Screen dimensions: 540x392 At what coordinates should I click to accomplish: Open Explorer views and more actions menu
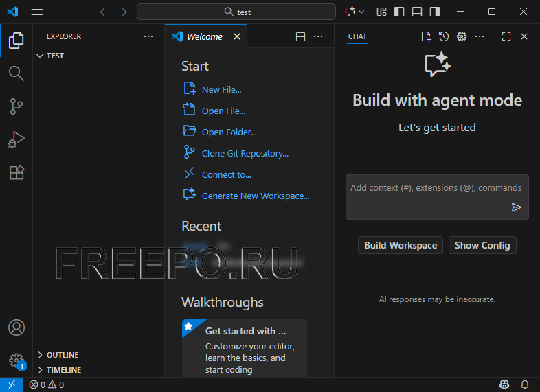(x=148, y=36)
